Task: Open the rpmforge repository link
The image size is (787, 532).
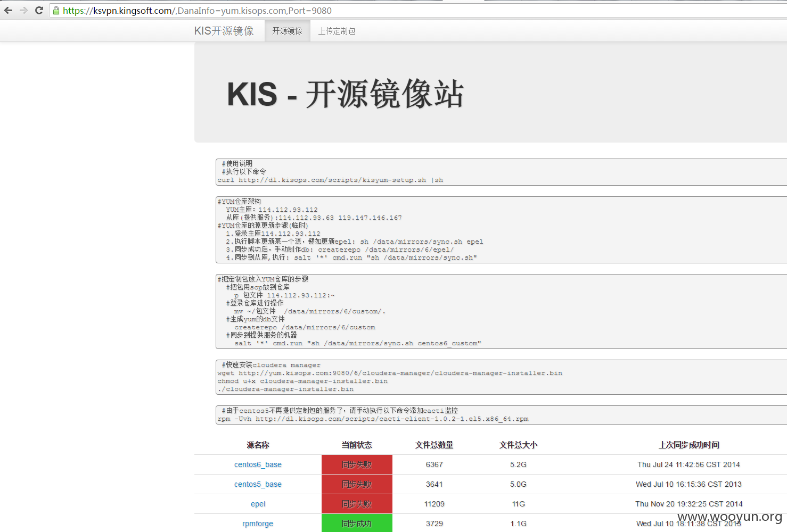Action: (258, 523)
